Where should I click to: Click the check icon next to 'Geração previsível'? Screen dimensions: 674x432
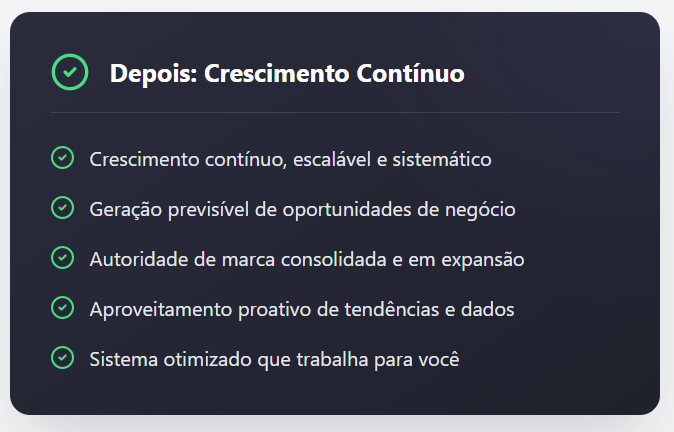click(x=62, y=208)
